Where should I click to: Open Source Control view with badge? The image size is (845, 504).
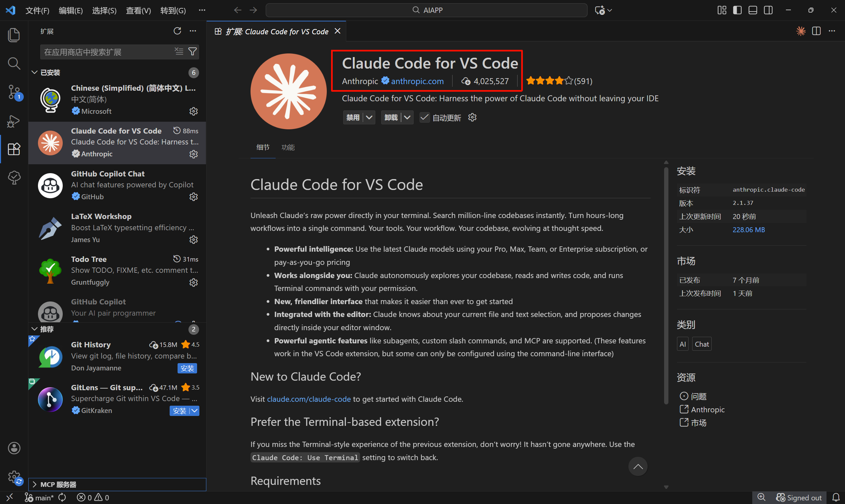(x=14, y=92)
